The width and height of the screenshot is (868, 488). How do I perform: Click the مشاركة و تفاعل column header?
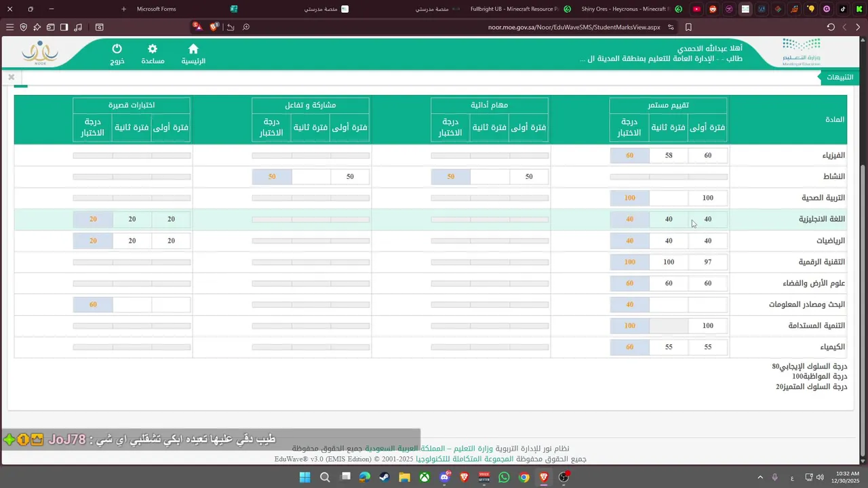coord(311,105)
